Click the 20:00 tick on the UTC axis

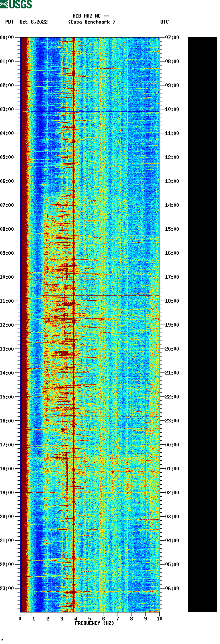[172, 349]
